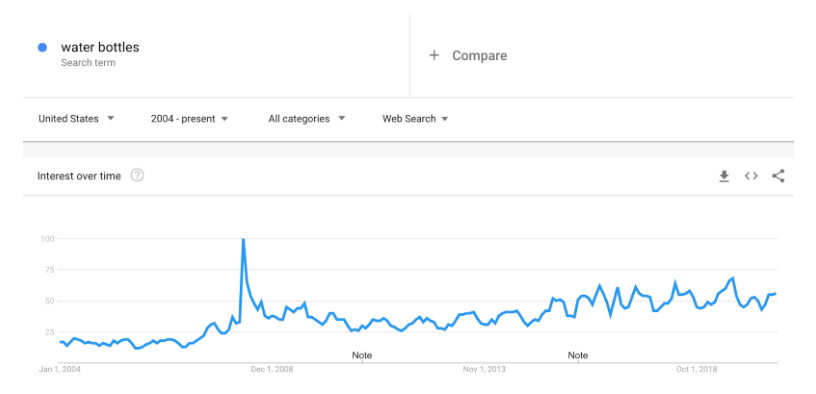This screenshot has width=816, height=394.
Task: Download the interest over time data
Action: [724, 176]
